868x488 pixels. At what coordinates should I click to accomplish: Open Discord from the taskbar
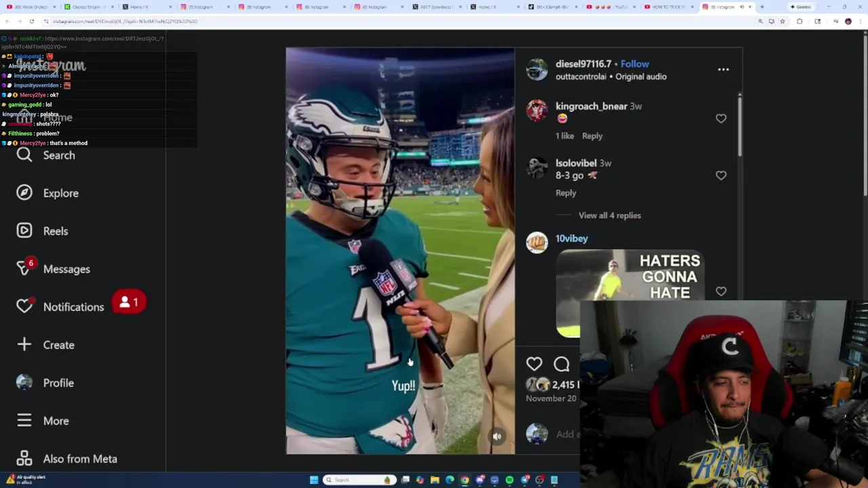click(x=479, y=480)
